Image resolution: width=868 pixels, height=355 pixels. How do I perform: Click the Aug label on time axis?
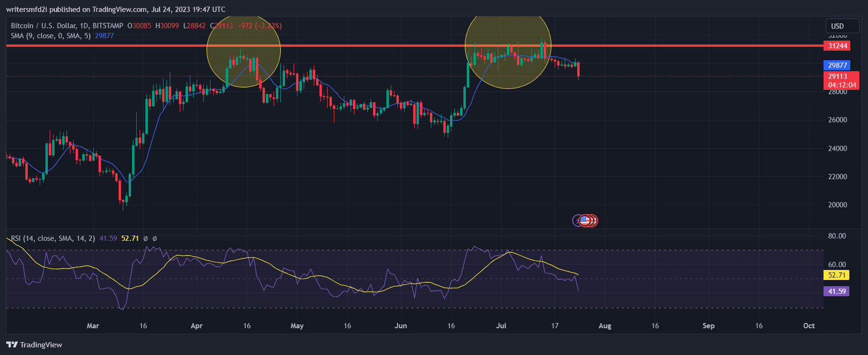[604, 326]
